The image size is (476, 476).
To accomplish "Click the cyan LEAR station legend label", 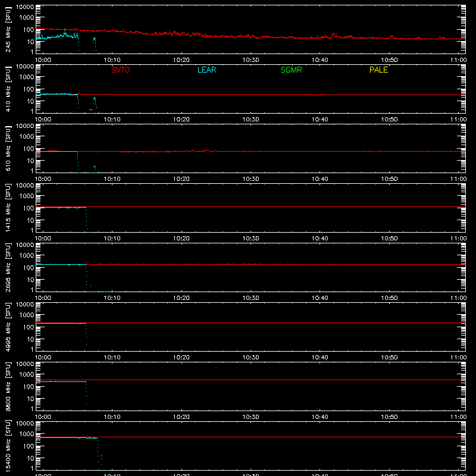I will pos(206,70).
